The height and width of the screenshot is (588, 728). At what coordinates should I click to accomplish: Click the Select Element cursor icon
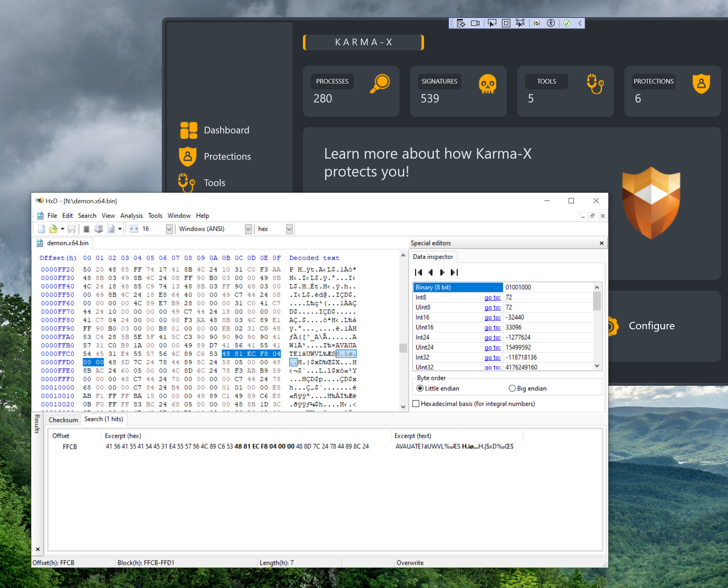[492, 23]
